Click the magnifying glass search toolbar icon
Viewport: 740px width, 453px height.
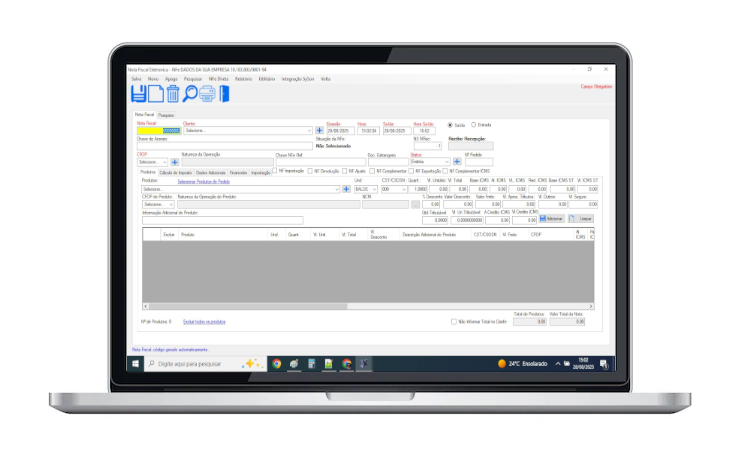(x=190, y=94)
